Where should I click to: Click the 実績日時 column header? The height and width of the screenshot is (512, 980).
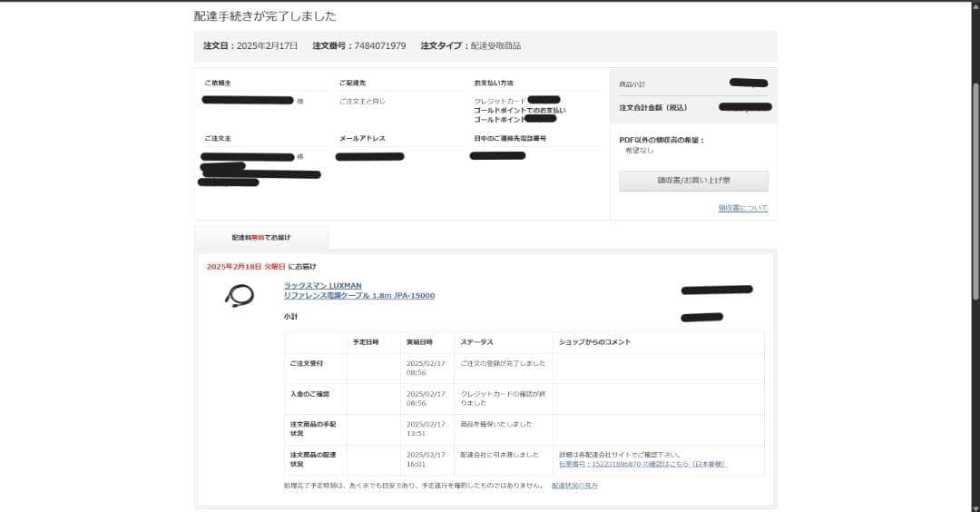pyautogui.click(x=419, y=342)
